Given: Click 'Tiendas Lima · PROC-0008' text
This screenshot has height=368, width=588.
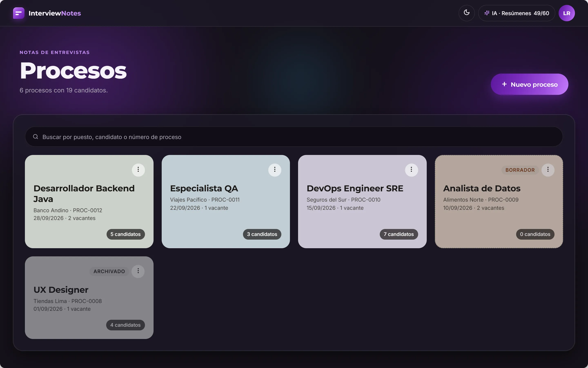Looking at the screenshot, I should click(68, 301).
